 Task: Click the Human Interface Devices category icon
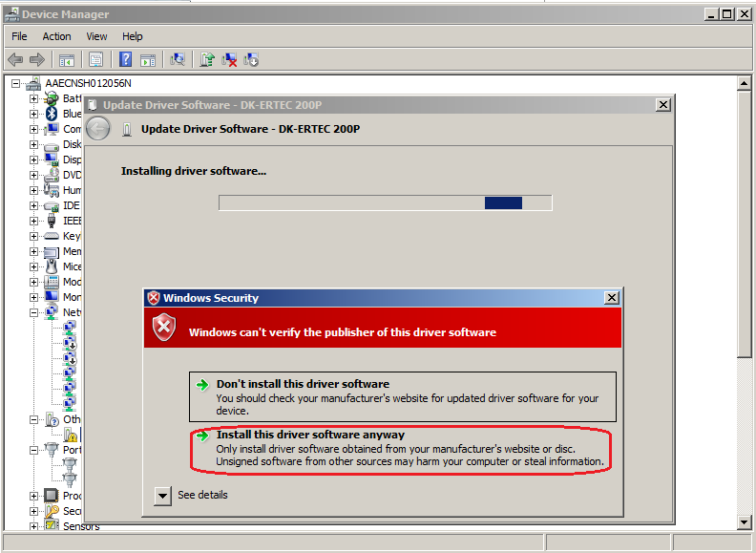(x=52, y=190)
